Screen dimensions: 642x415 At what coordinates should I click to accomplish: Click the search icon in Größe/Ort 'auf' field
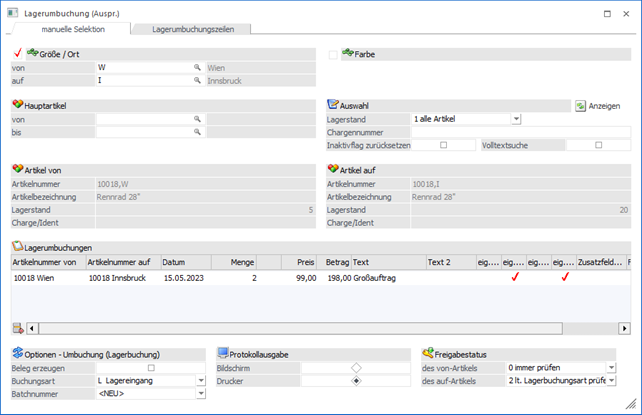(197, 80)
